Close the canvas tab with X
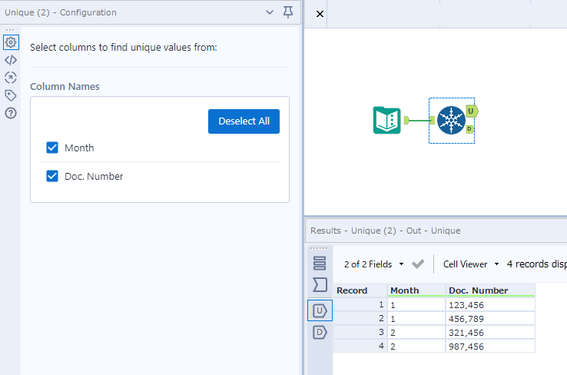 [x=320, y=14]
